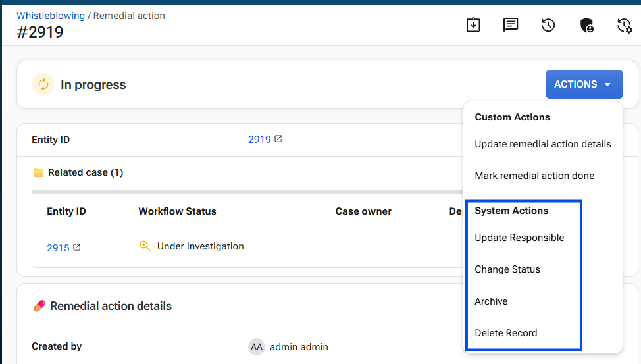Choose Mark remedial action done
641x364 pixels.
(534, 176)
